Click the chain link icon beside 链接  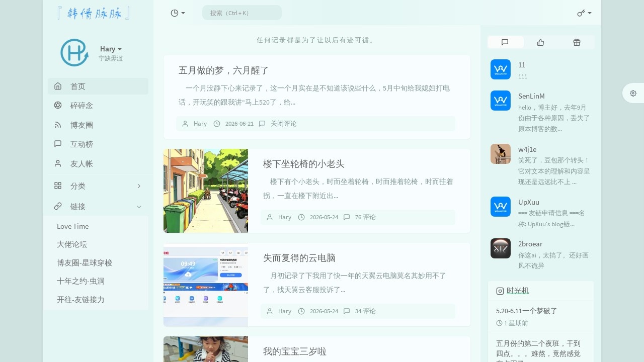pyautogui.click(x=58, y=206)
